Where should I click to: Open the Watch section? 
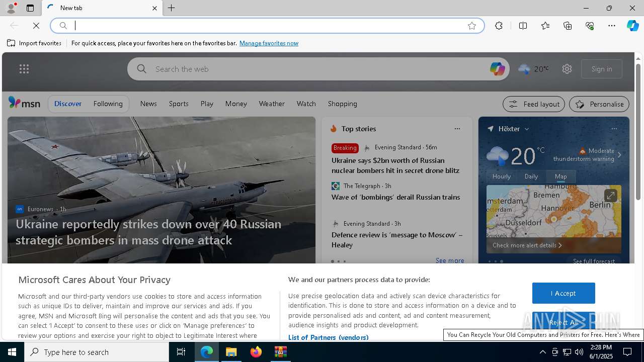(x=306, y=104)
